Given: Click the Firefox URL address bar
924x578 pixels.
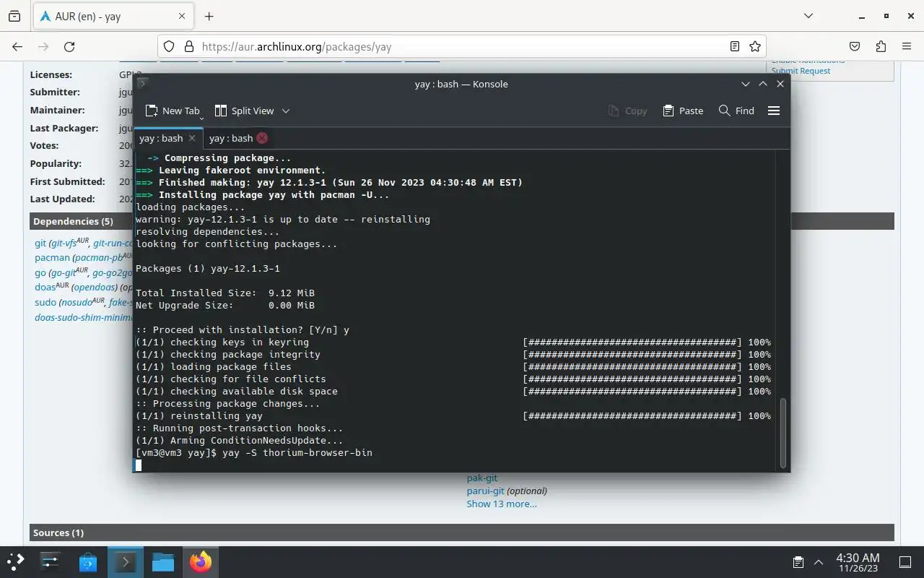Looking at the screenshot, I should (462, 46).
